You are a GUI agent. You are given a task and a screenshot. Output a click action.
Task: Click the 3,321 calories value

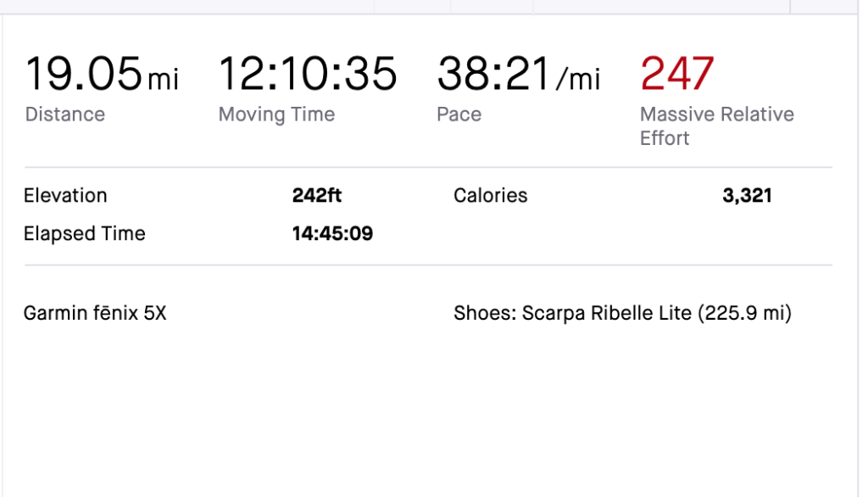click(747, 195)
